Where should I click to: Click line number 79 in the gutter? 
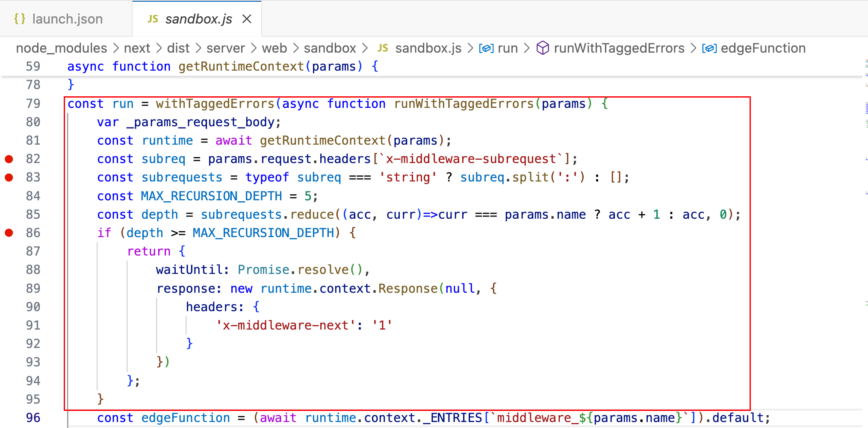33,104
